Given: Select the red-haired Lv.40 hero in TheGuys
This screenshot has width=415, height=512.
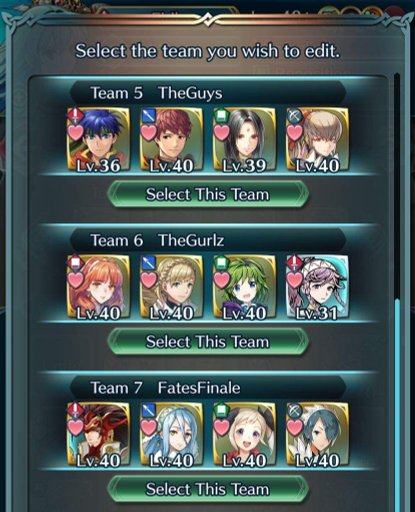Looking at the screenshot, I should click(x=171, y=139).
